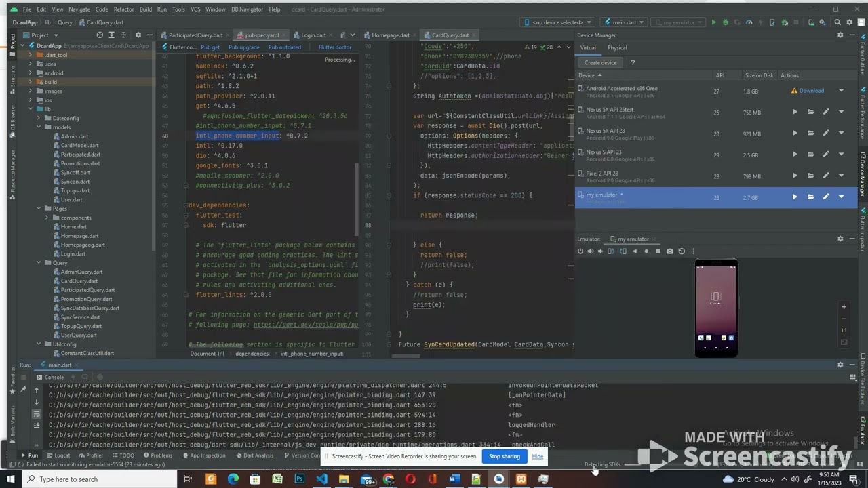This screenshot has width=868, height=488.
Task: Open my emulator row actions dropdown
Action: [x=842, y=197]
